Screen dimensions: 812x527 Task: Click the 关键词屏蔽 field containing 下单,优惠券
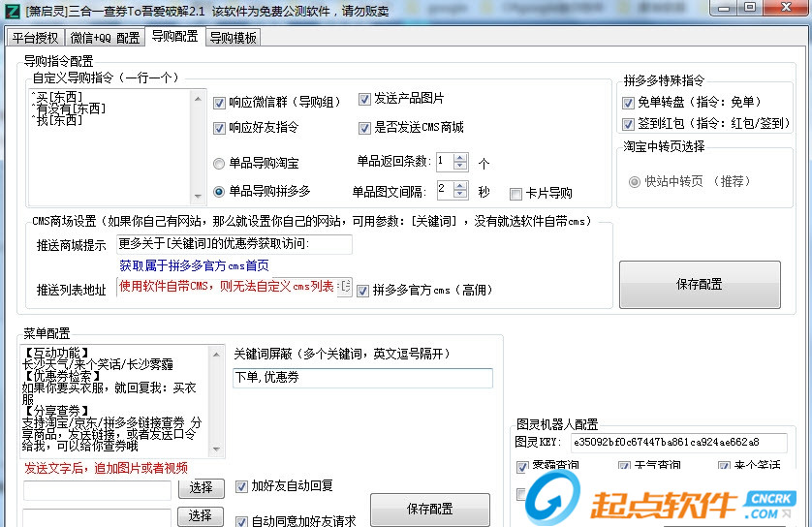pyautogui.click(x=362, y=378)
